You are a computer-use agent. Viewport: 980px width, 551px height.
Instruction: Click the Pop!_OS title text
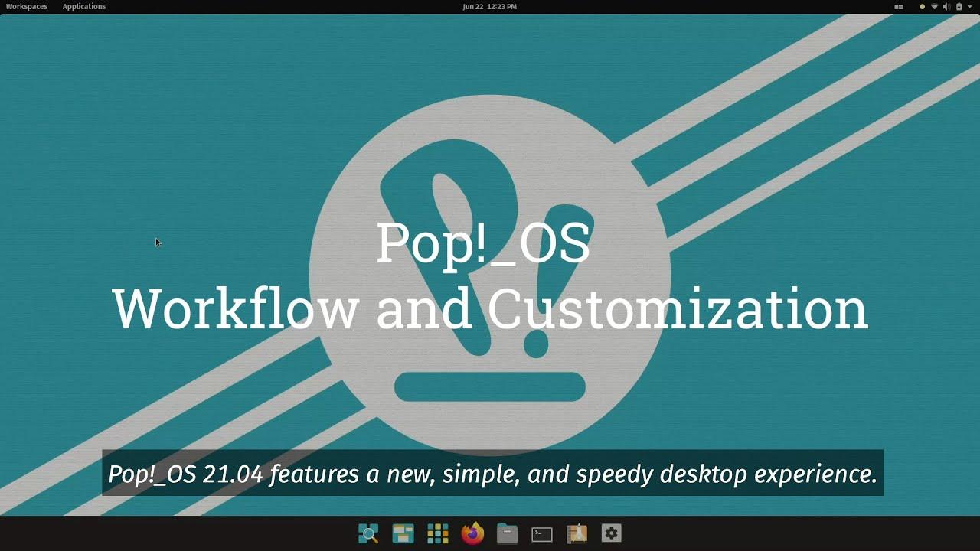click(483, 243)
